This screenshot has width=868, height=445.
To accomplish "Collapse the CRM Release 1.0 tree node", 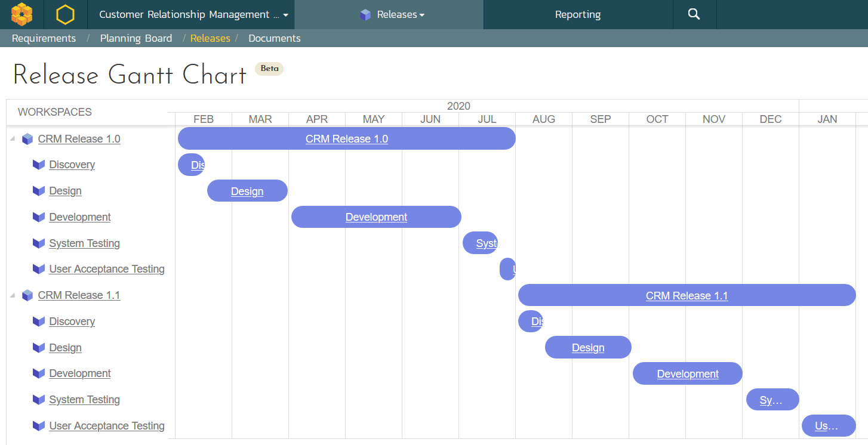I will 13,139.
